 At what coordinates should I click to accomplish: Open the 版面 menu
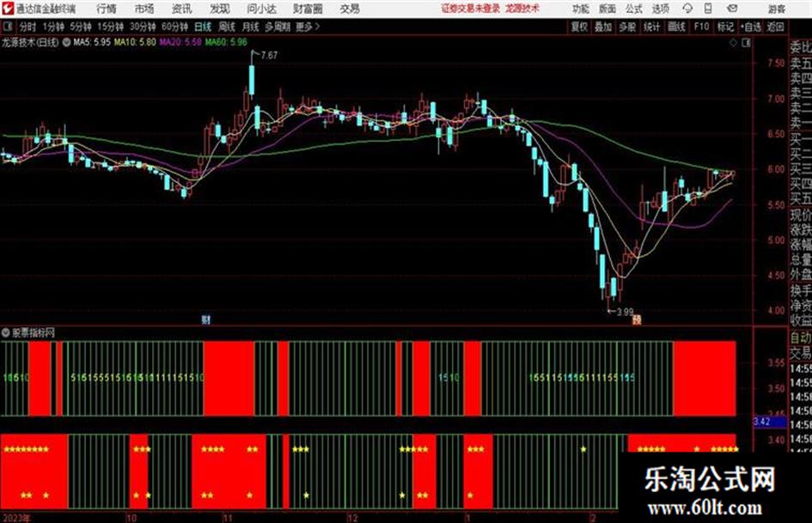coord(607,9)
